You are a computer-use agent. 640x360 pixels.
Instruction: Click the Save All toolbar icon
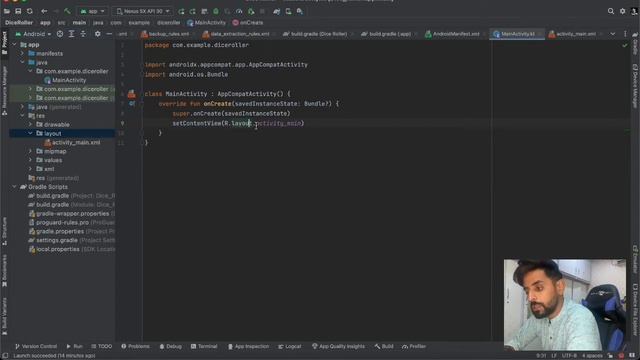tap(18, 11)
